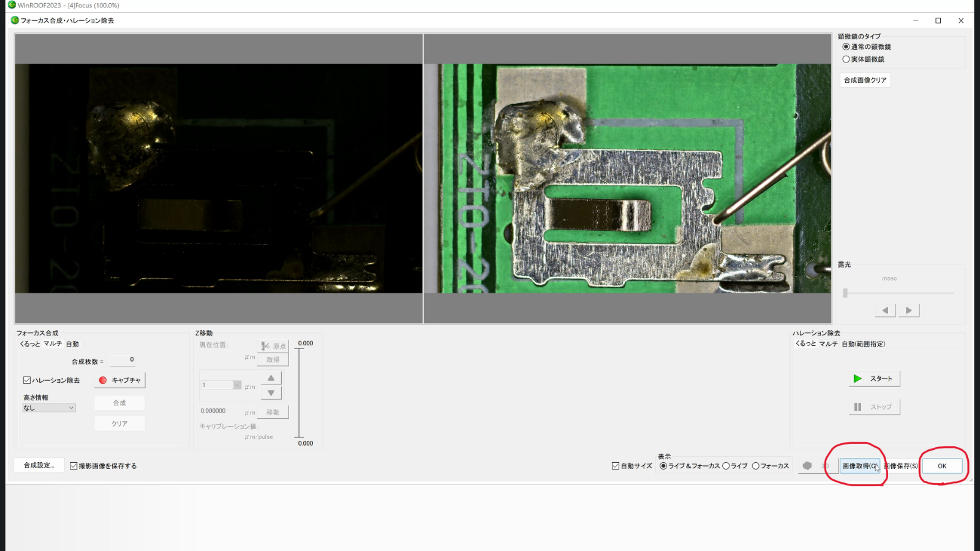Click the 原点 origin button

tap(274, 346)
